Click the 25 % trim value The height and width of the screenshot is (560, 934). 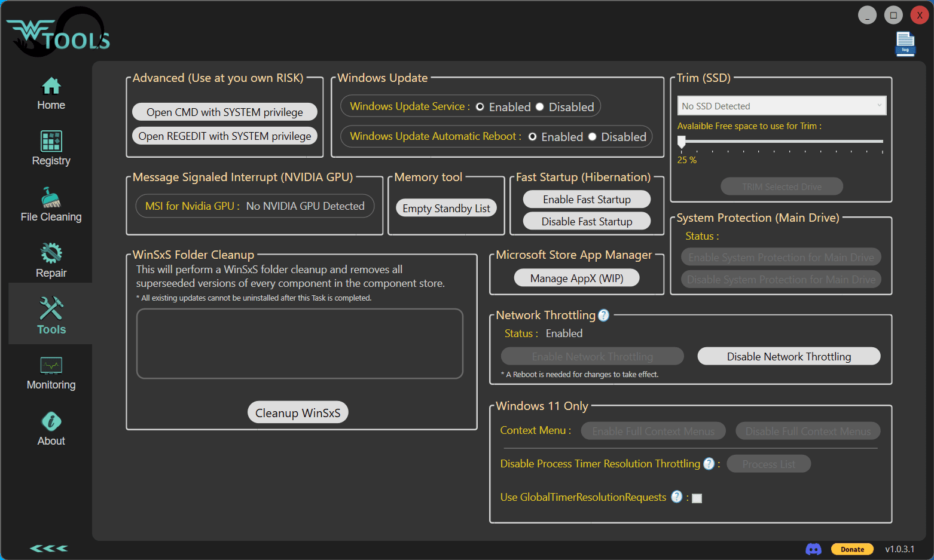(x=686, y=160)
